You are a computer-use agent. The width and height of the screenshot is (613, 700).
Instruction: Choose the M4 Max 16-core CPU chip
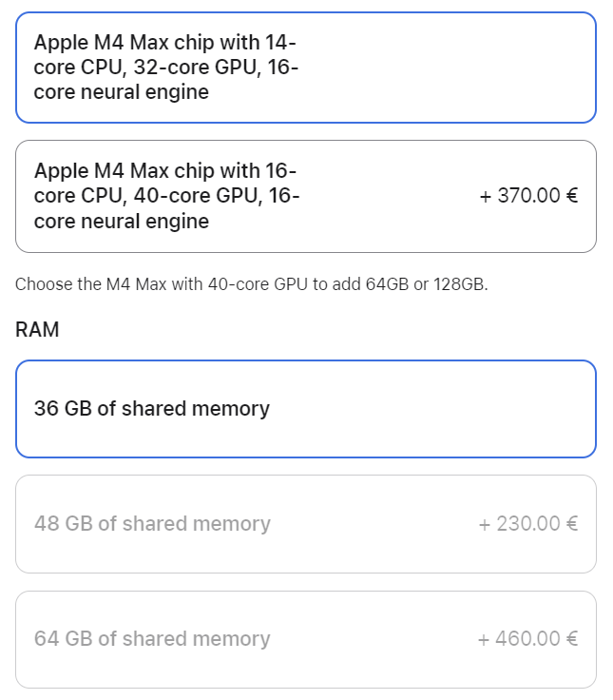pyautogui.click(x=305, y=197)
